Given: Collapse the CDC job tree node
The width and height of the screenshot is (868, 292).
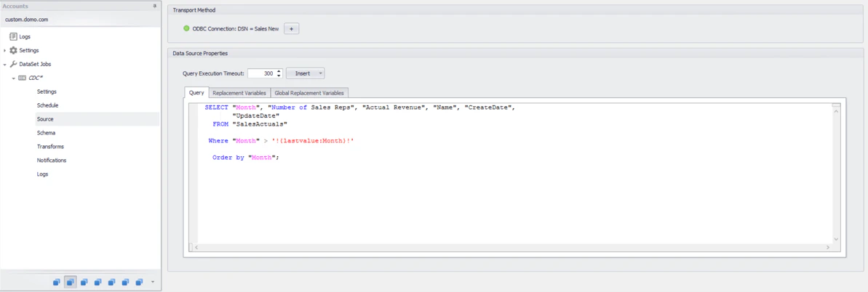Looking at the screenshot, I should click(13, 78).
